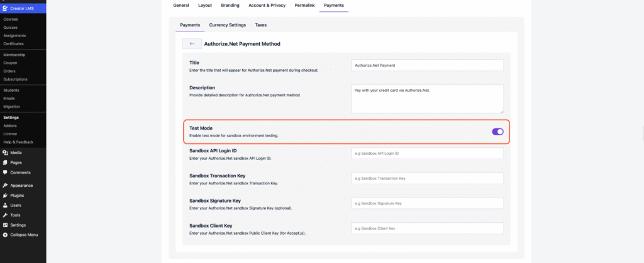Image resolution: width=644 pixels, height=263 pixels.
Task: Click the Appearance brush icon
Action: (x=5, y=186)
